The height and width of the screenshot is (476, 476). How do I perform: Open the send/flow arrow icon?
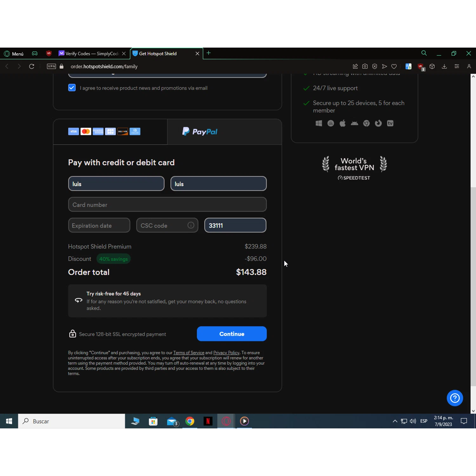pyautogui.click(x=384, y=66)
